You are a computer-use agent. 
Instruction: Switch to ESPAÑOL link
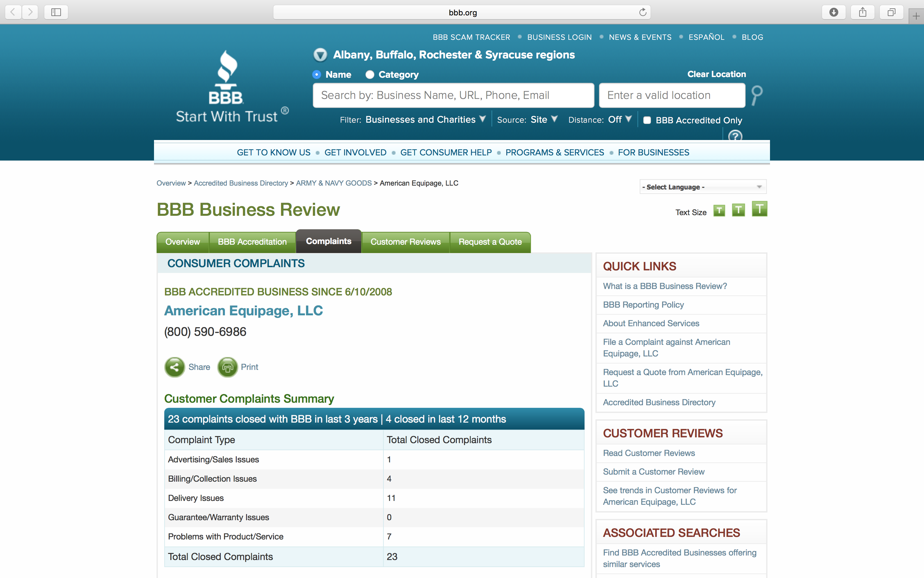pos(706,37)
